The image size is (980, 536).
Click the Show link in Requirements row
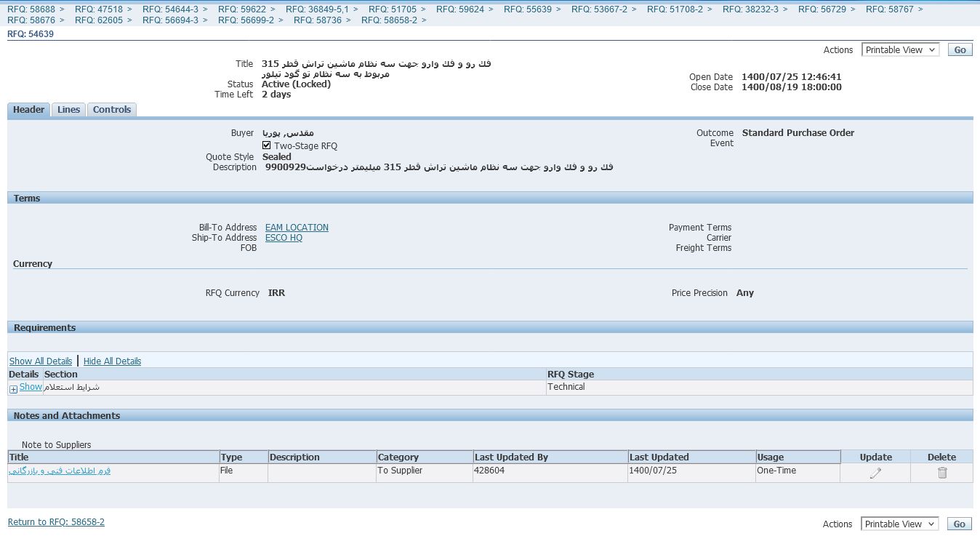31,387
